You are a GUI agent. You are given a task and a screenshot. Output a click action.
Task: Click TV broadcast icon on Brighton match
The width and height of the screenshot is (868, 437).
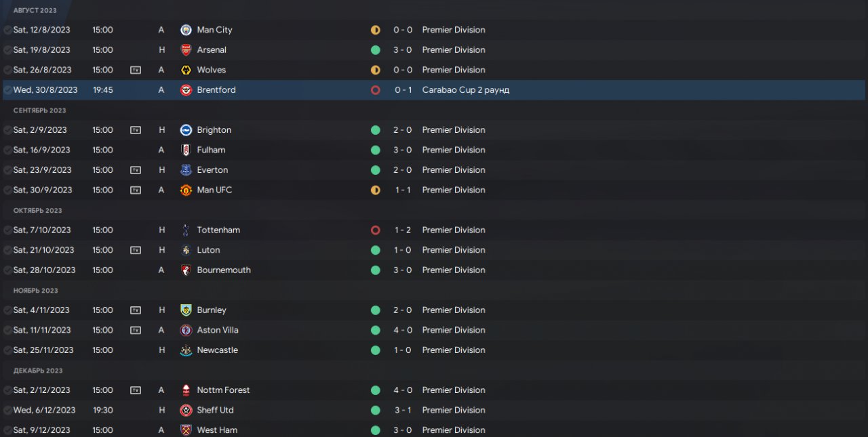point(136,130)
